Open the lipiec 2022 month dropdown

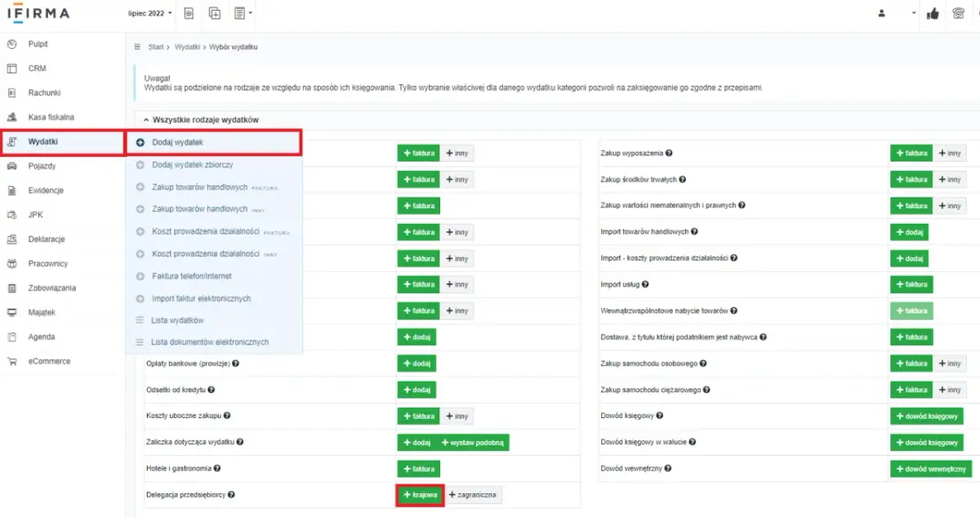(x=150, y=14)
